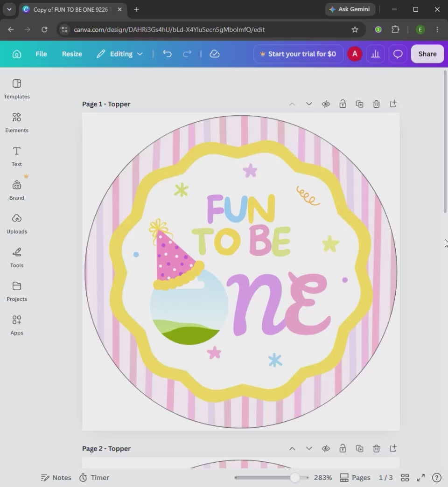Open the browser tab search dropdown
The width and height of the screenshot is (448, 487).
[9, 9]
